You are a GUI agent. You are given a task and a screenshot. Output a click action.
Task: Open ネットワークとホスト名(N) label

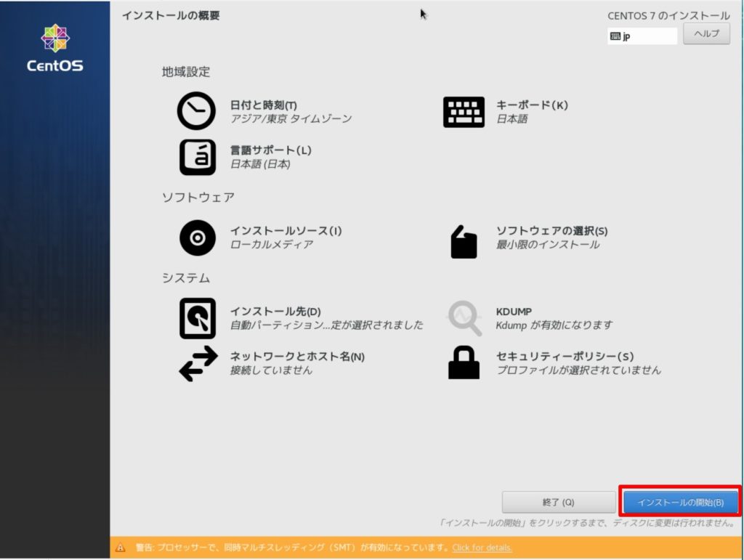tap(297, 356)
